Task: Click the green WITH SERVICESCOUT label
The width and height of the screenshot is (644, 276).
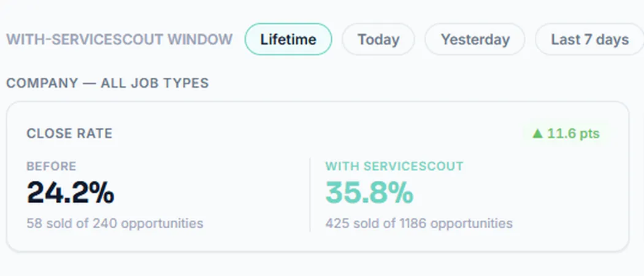Action: coord(394,166)
